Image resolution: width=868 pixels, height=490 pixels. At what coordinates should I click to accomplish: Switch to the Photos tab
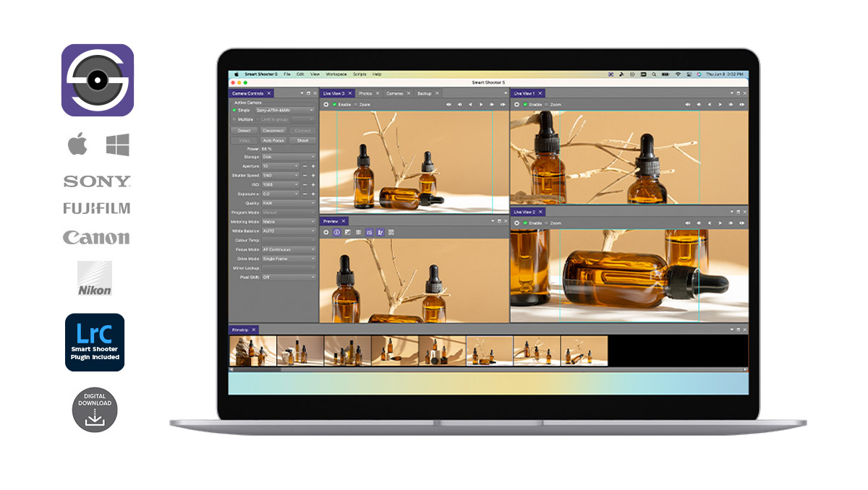(365, 93)
